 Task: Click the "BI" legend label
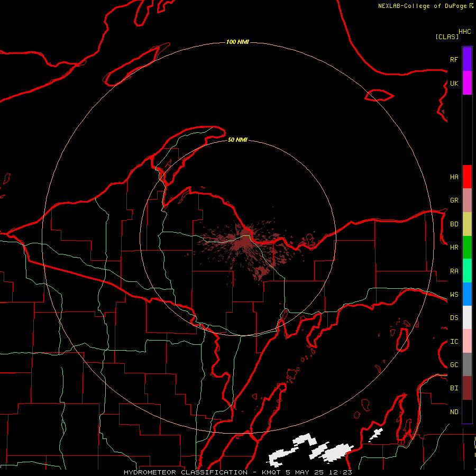pos(454,388)
